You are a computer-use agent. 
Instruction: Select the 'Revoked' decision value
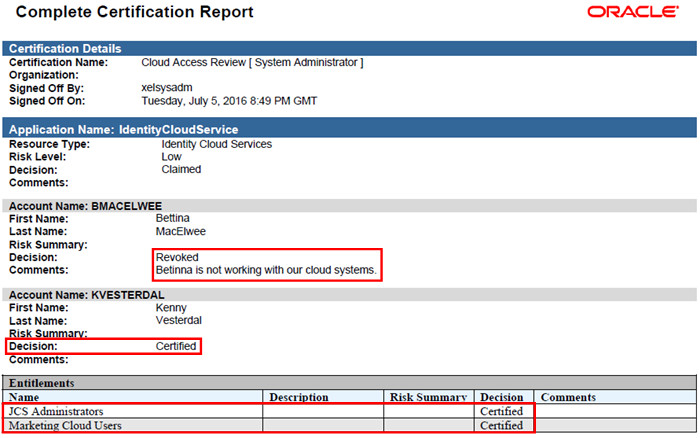click(177, 257)
